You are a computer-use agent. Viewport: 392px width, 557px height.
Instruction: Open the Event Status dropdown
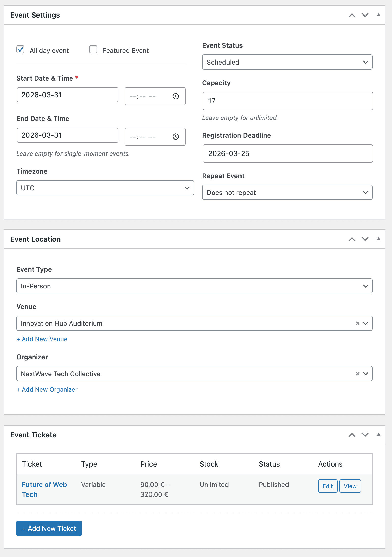coord(287,62)
